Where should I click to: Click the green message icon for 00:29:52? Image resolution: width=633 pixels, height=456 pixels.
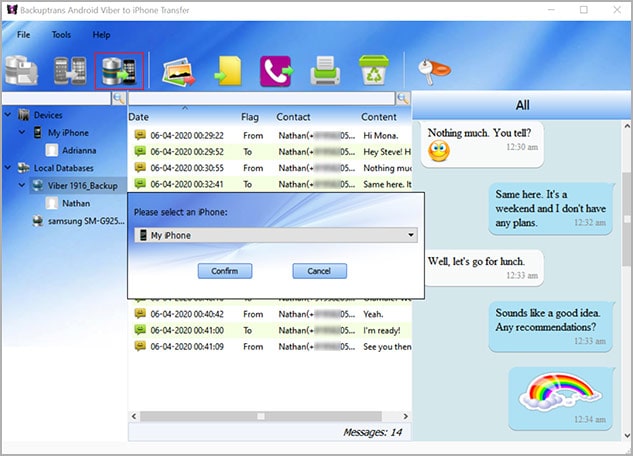click(x=140, y=151)
